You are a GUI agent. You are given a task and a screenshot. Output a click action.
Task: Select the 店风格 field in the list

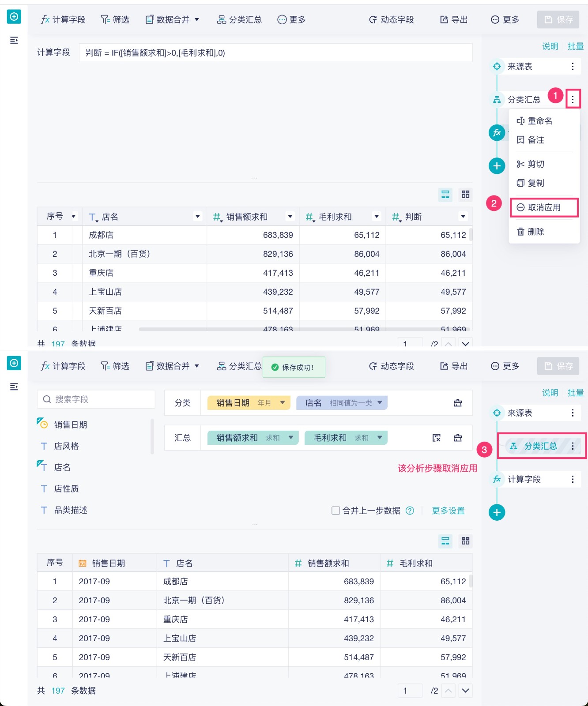66,446
